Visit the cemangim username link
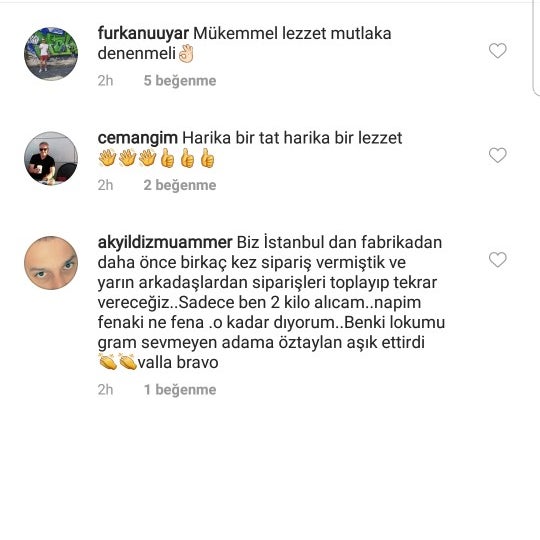The width and height of the screenshot is (540, 540). pyautogui.click(x=138, y=138)
